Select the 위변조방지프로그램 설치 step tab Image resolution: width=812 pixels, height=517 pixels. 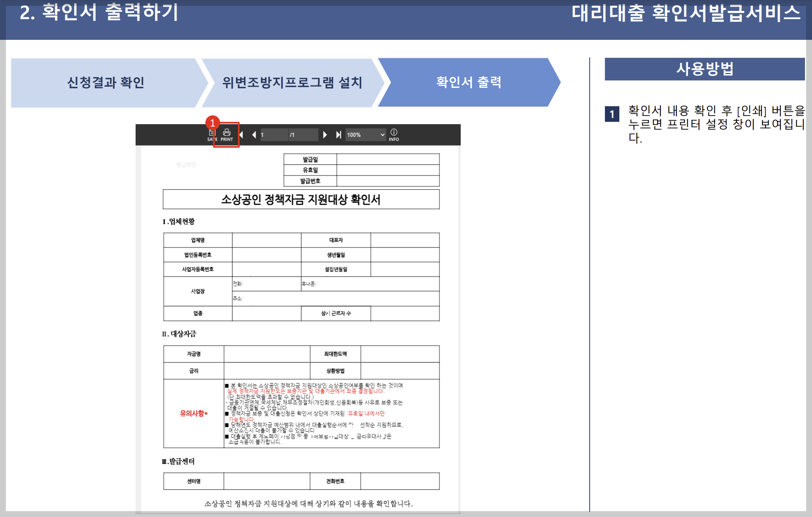pos(292,82)
